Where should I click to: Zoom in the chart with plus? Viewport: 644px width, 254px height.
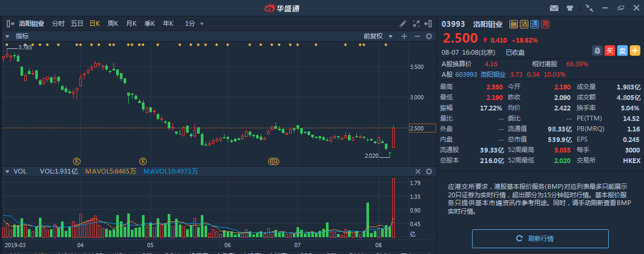point(404,36)
